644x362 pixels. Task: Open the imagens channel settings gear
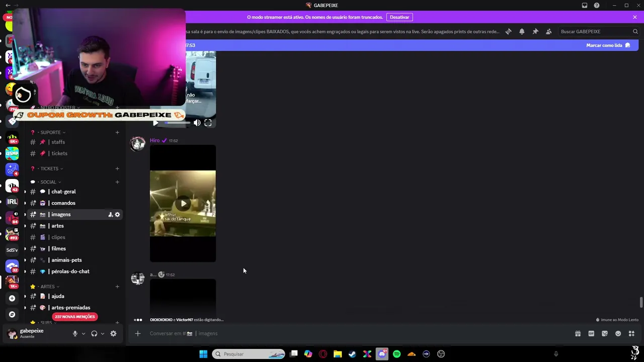click(x=117, y=215)
